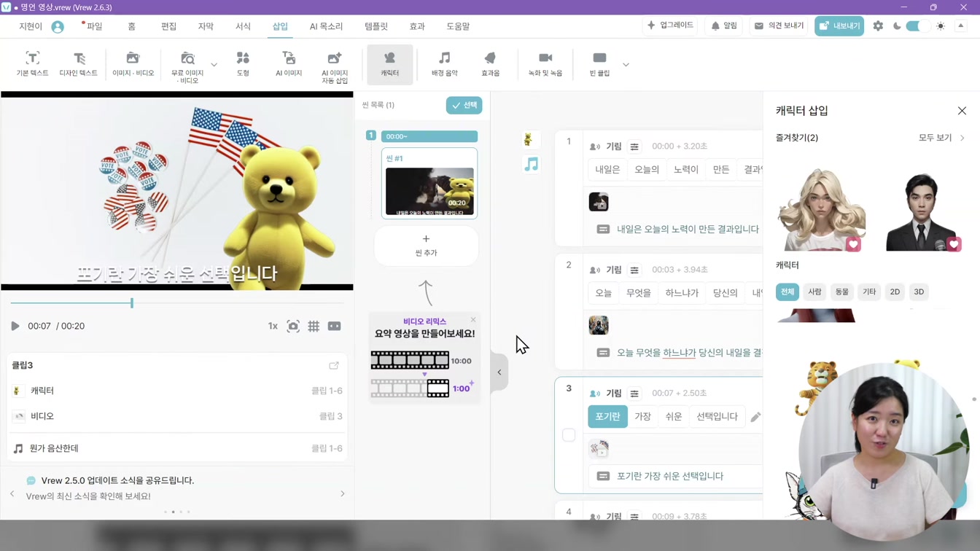This screenshot has height=551, width=980.
Task: Open the 파일 menu
Action: [94, 26]
